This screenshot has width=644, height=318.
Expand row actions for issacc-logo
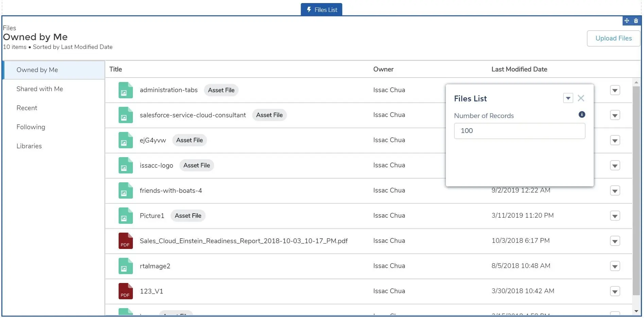pyautogui.click(x=615, y=166)
